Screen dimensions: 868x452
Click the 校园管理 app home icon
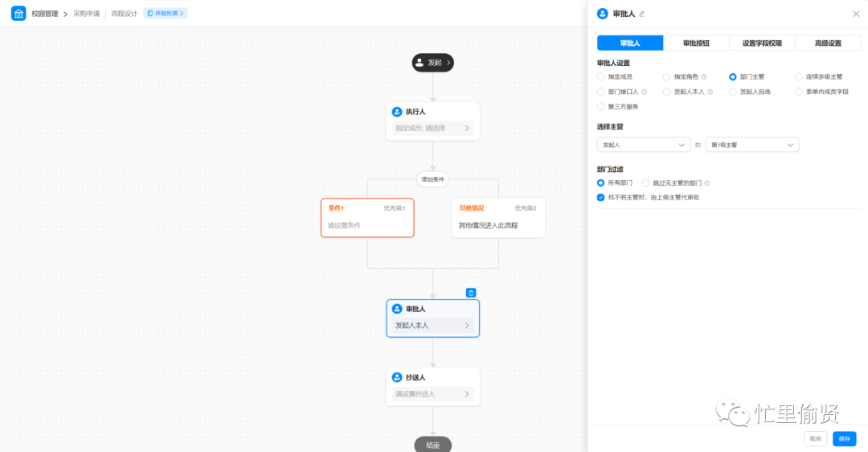[x=18, y=14]
